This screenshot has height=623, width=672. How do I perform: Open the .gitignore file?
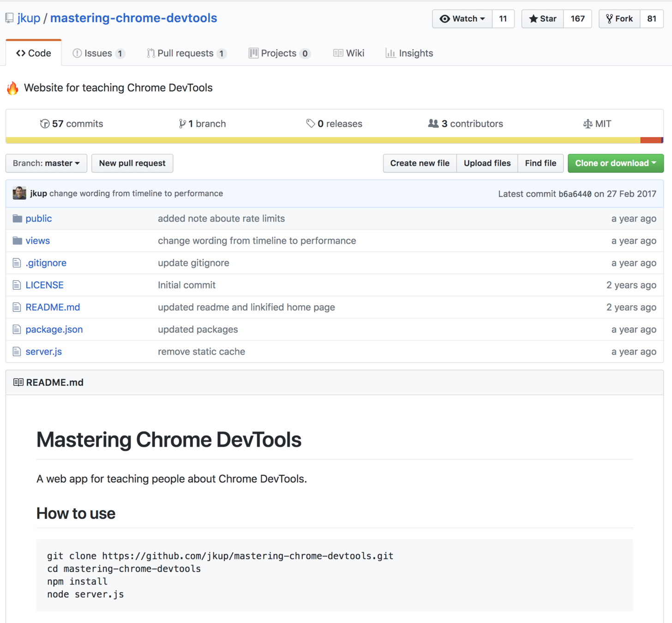point(46,263)
